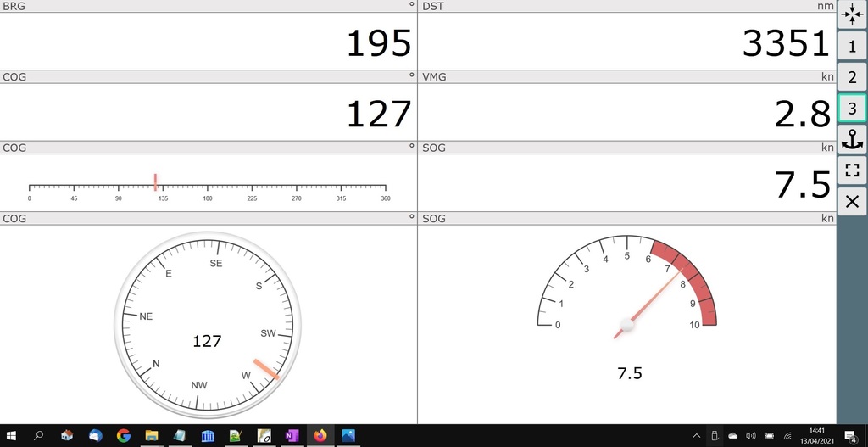
Task: Click the DST widget header
Action: [626, 6]
